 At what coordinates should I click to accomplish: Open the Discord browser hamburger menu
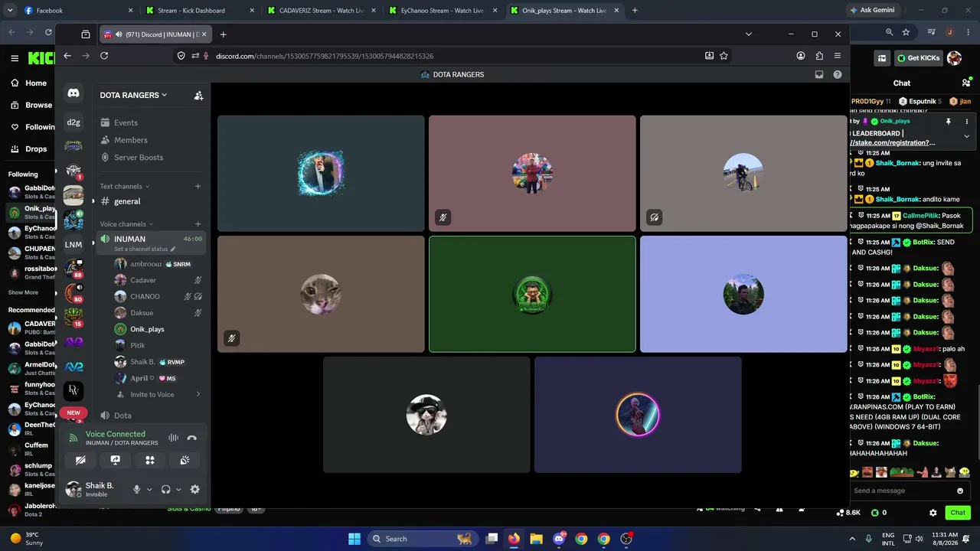838,55
